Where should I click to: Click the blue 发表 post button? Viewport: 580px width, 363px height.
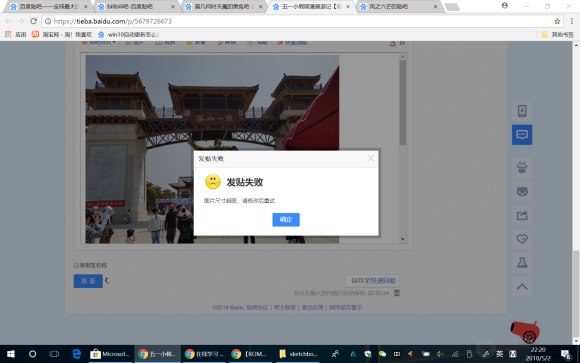[x=88, y=281]
